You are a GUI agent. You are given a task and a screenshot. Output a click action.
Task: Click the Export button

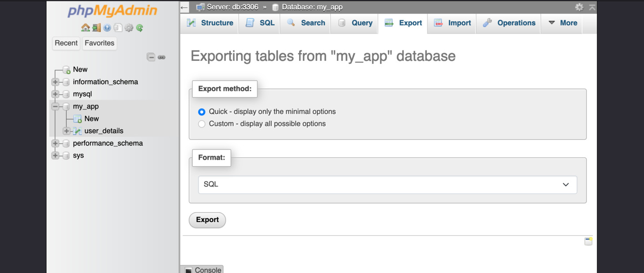click(x=207, y=220)
